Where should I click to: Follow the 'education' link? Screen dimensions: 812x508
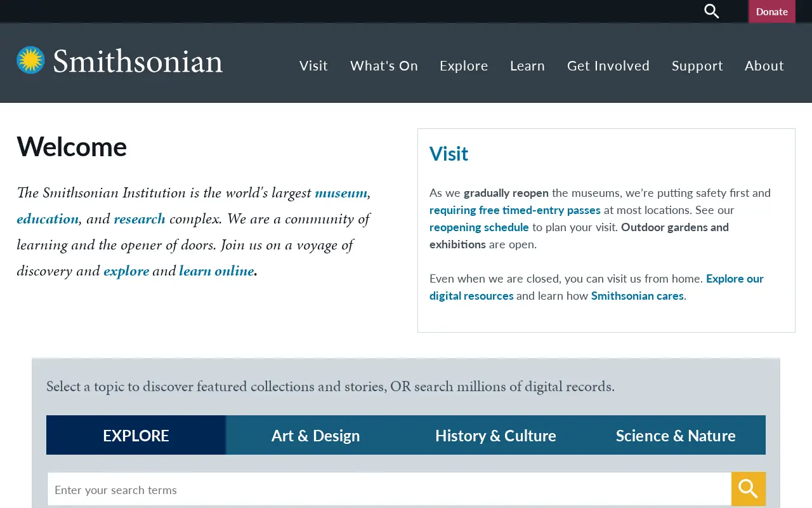48,218
